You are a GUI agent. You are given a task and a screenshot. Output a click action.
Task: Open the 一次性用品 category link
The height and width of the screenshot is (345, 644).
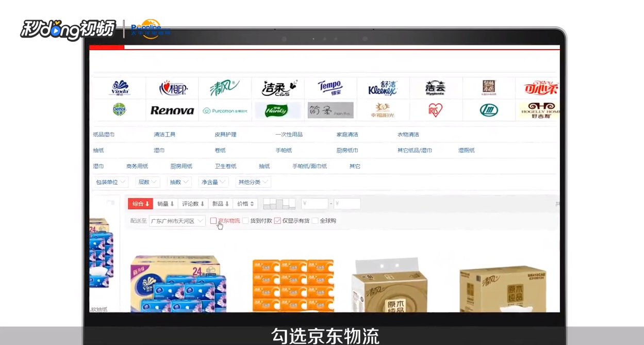coord(289,135)
